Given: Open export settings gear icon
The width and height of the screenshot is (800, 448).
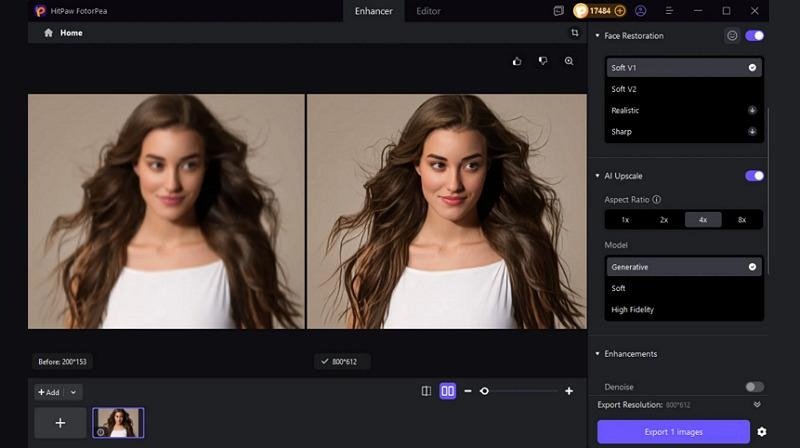Looking at the screenshot, I should 762,432.
